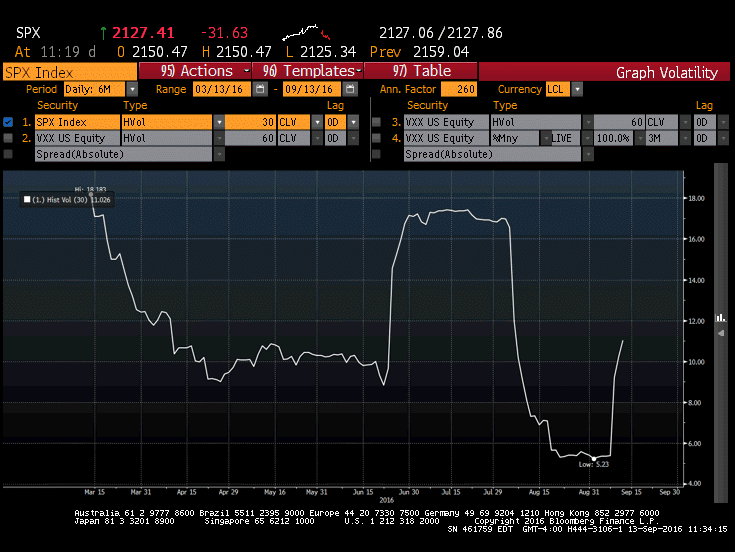Open the Period Daily: 6M dropdown
This screenshot has height=552, width=735.
133,89
